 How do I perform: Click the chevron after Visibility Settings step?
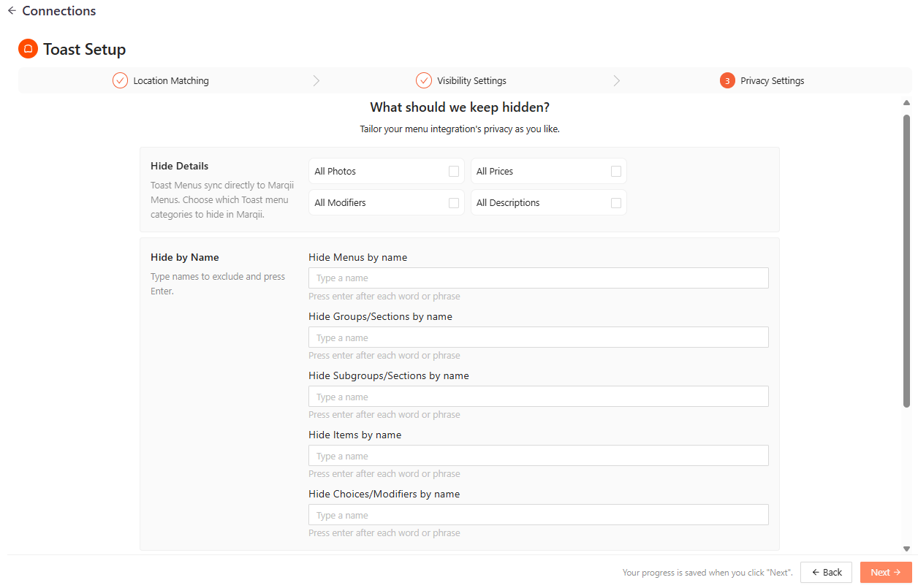point(617,80)
